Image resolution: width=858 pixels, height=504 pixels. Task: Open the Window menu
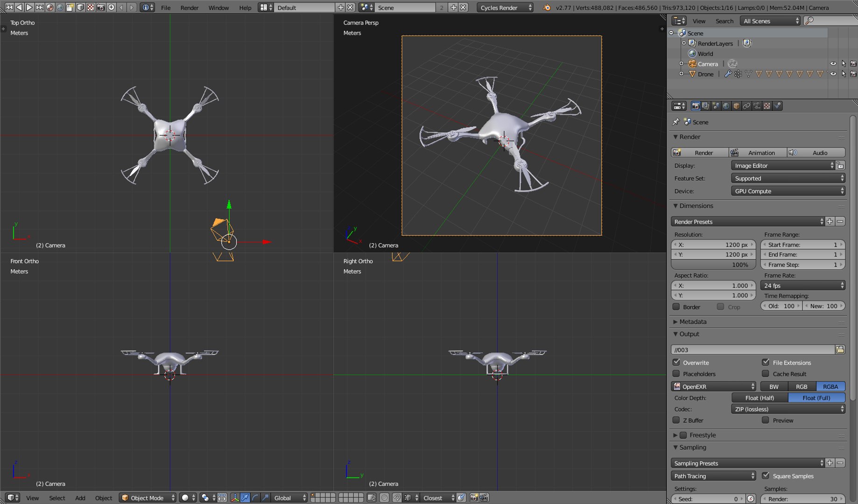tap(218, 7)
